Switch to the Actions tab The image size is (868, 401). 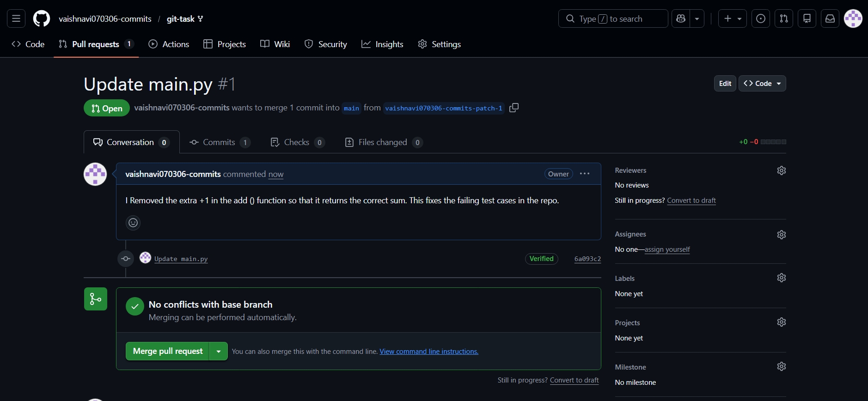[x=169, y=44]
